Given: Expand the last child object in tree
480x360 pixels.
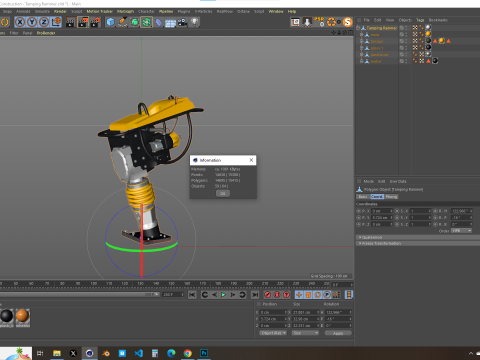Looking at the screenshot, I should pyautogui.click(x=362, y=61).
